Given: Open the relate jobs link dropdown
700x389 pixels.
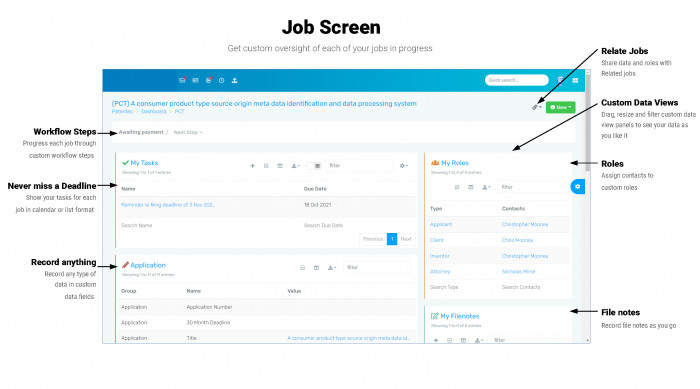Looking at the screenshot, I should tap(537, 107).
